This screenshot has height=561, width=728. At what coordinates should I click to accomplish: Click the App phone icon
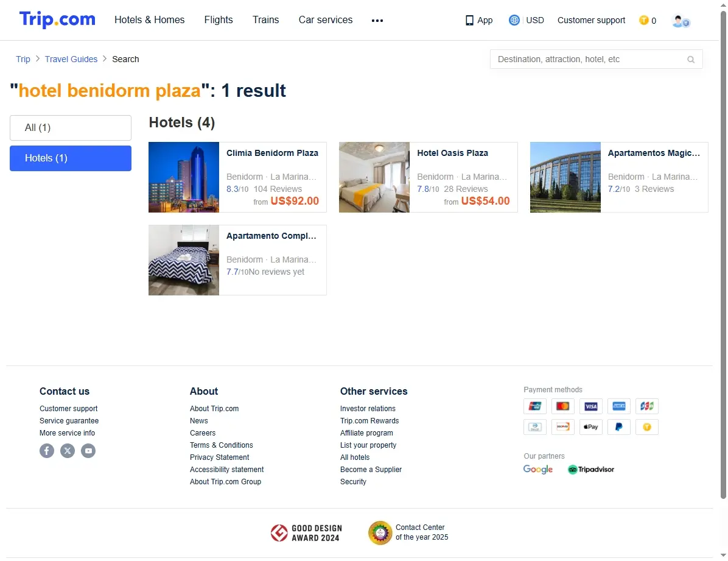click(x=469, y=21)
